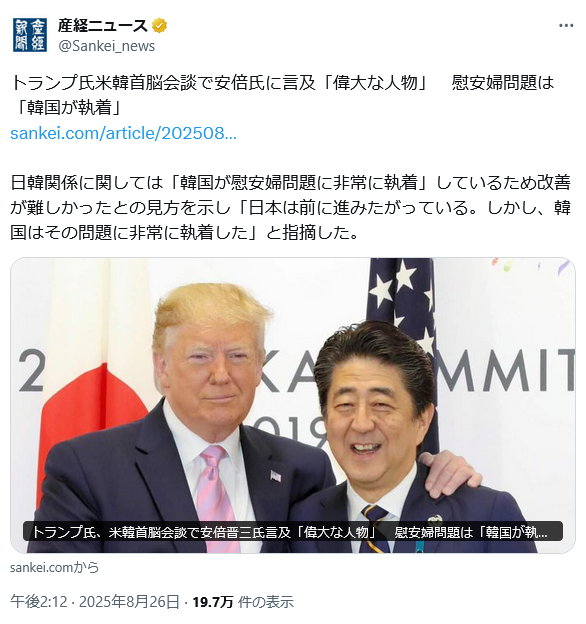Click the sankei.comから source label

[x=55, y=567]
